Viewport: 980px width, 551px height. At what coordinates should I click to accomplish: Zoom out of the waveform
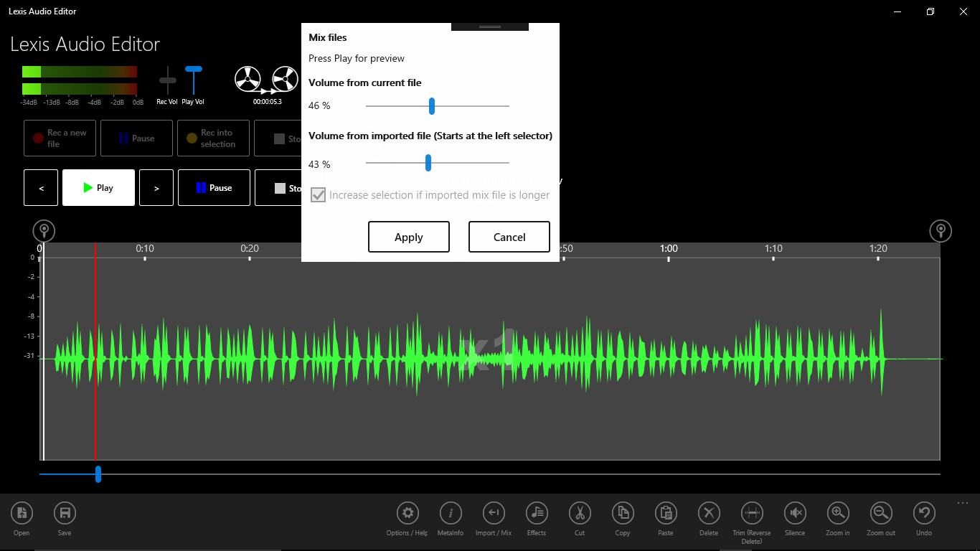point(881,513)
